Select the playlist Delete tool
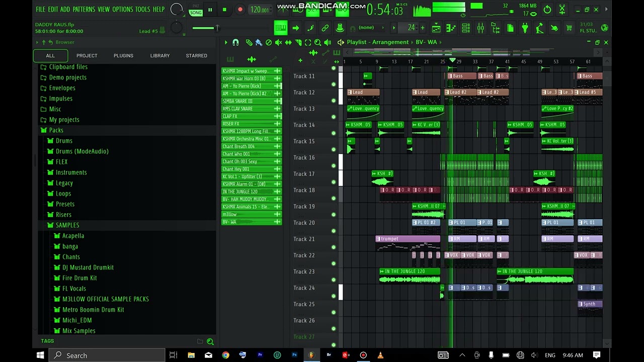This screenshot has width=644, height=362. 269,43
